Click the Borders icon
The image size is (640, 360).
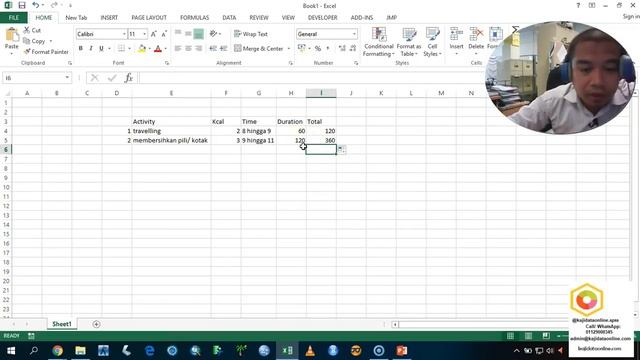121,49
